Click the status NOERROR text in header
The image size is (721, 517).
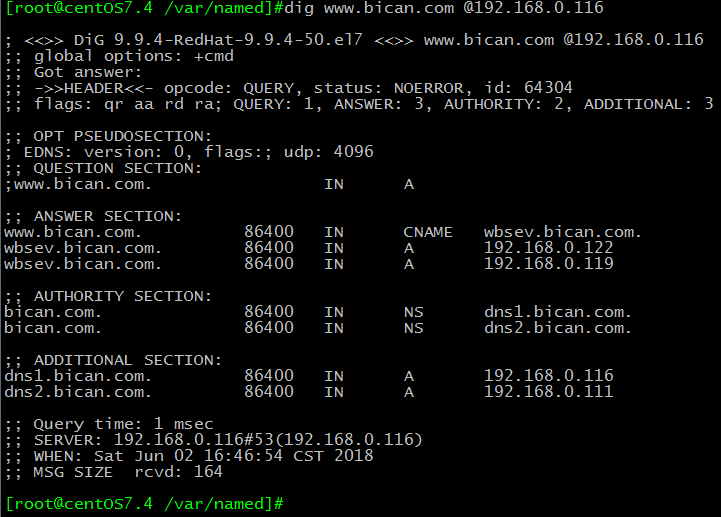389,88
